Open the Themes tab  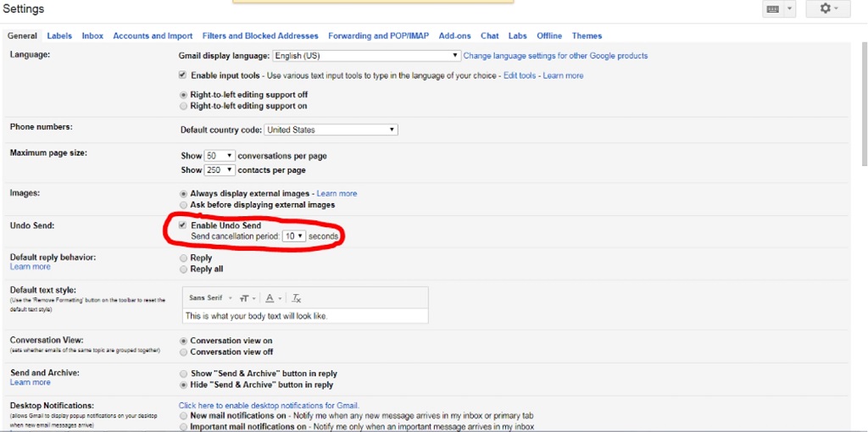587,36
